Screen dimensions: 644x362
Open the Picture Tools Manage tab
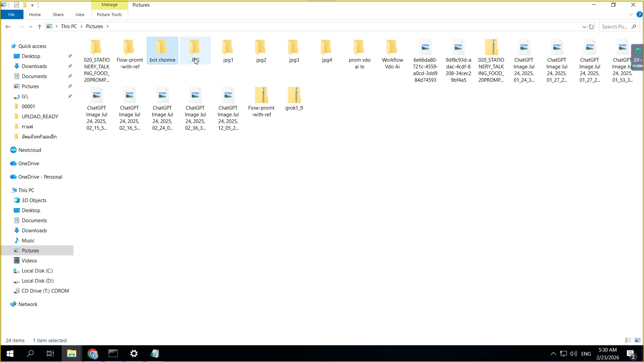tap(109, 5)
